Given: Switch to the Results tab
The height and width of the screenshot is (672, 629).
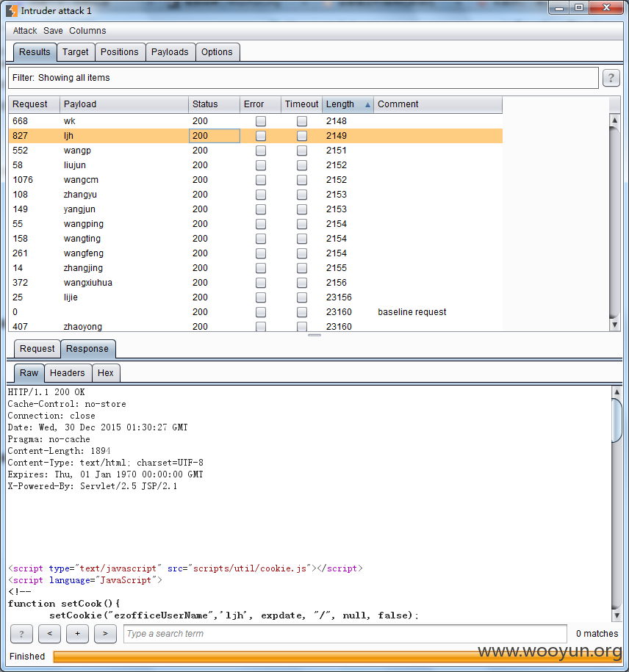Looking at the screenshot, I should [x=35, y=52].
